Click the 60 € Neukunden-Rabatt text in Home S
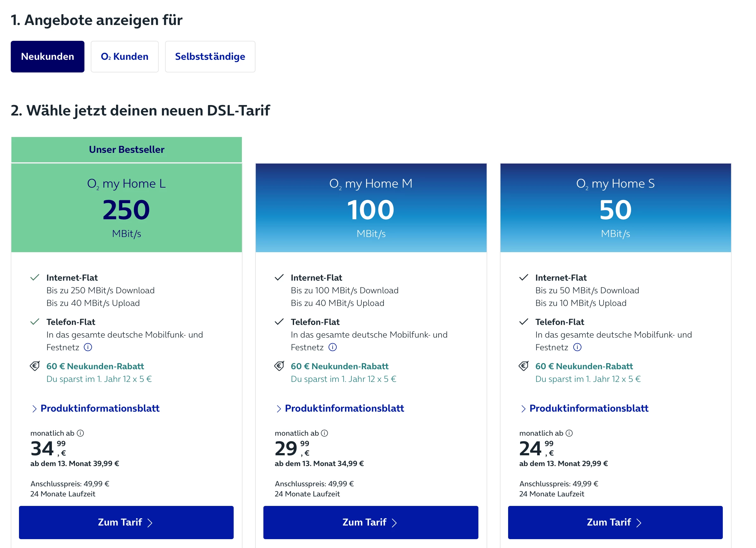756x548 pixels. 584,366
